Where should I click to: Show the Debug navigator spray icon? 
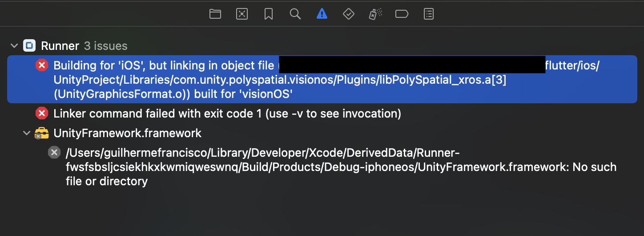(375, 14)
